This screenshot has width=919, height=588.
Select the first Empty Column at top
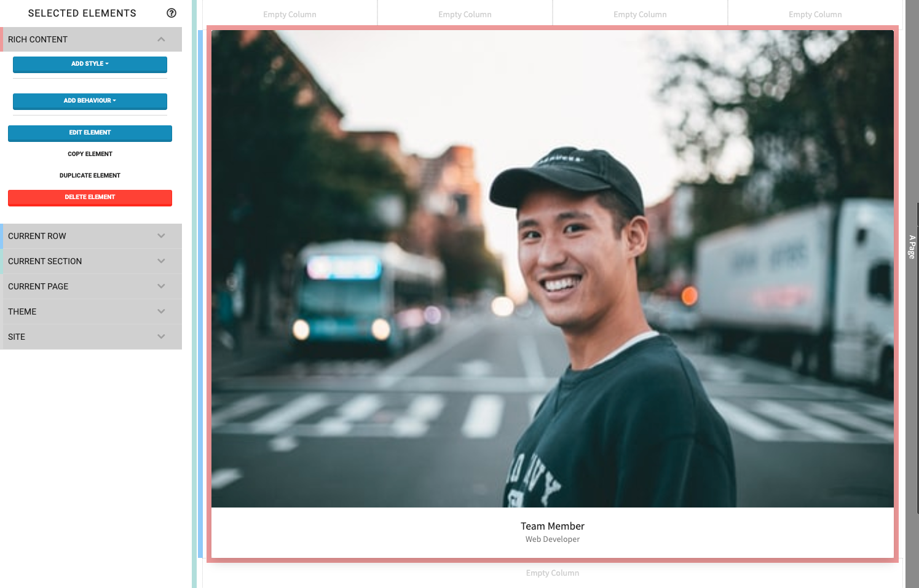pos(290,14)
